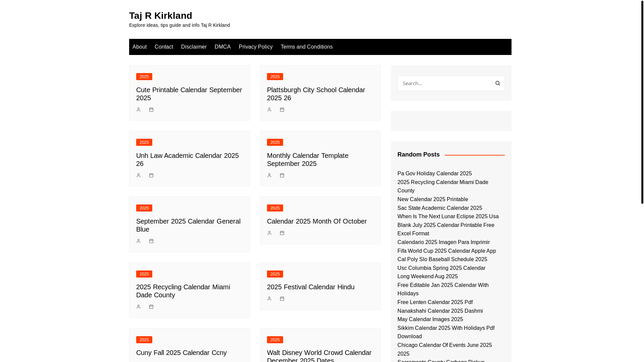Open post Cute Printable Calendar September 2025
Screen dimensions: 644x362
(x=189, y=94)
